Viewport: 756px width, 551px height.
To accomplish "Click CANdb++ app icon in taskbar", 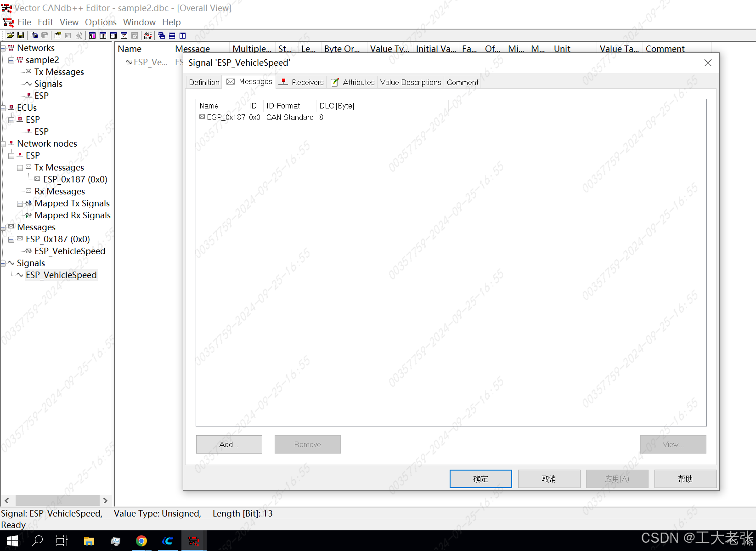I will pyautogui.click(x=194, y=541).
